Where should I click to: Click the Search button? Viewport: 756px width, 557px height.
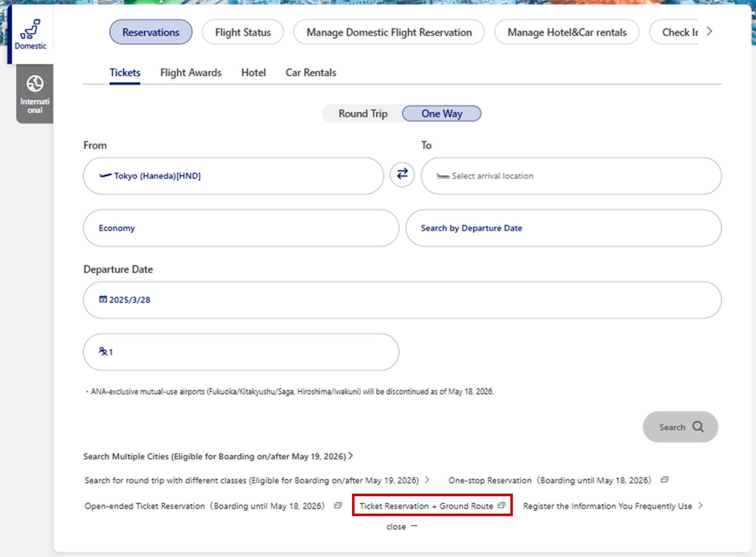coord(680,427)
